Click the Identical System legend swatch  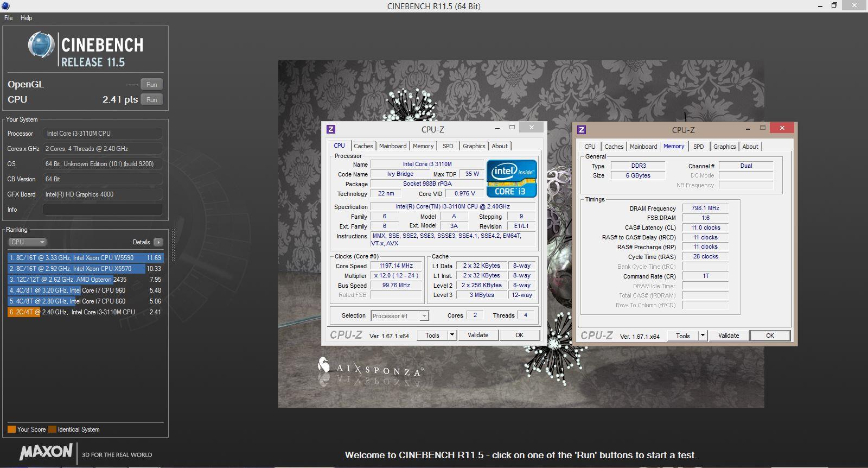pos(52,429)
